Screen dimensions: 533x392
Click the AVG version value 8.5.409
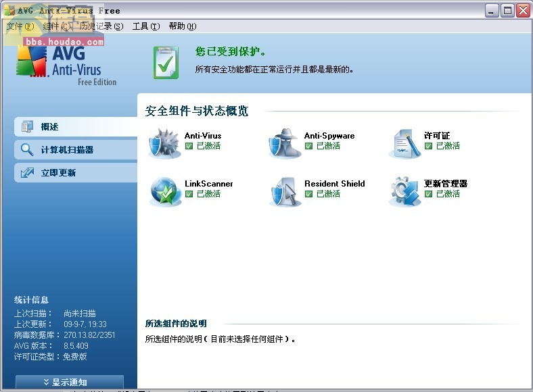pos(76,346)
